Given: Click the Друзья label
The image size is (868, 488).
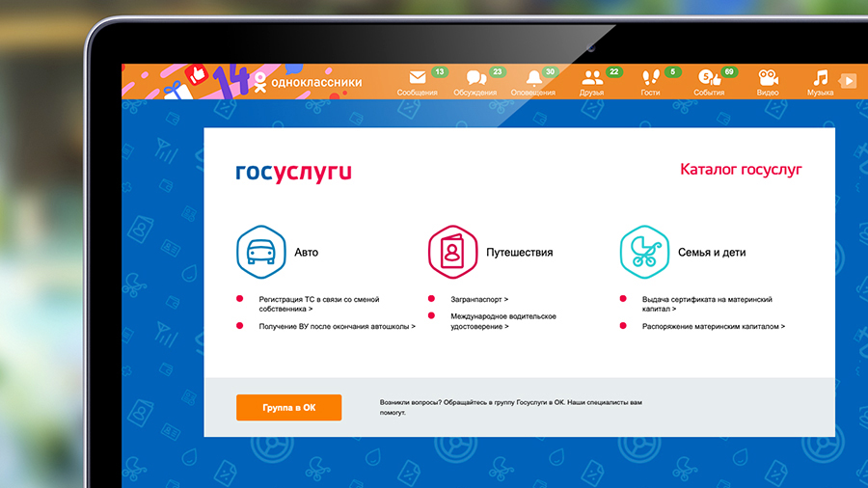Looking at the screenshot, I should (x=592, y=93).
